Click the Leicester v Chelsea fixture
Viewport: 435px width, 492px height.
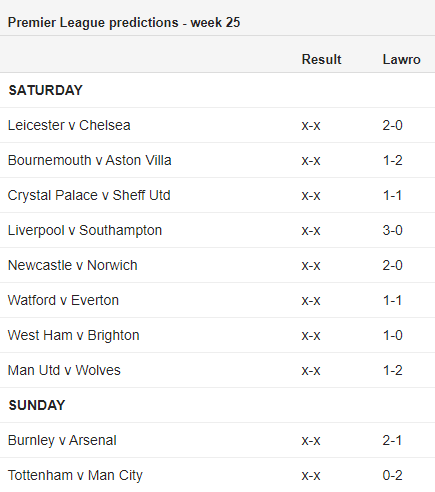69,125
